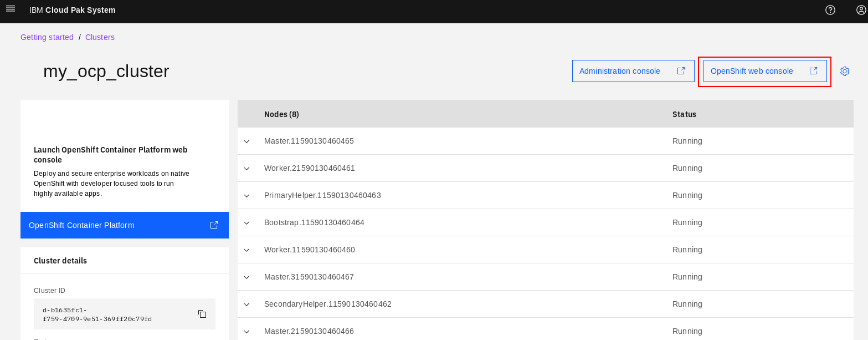Select the Master.21590130460466 node name

click(309, 331)
